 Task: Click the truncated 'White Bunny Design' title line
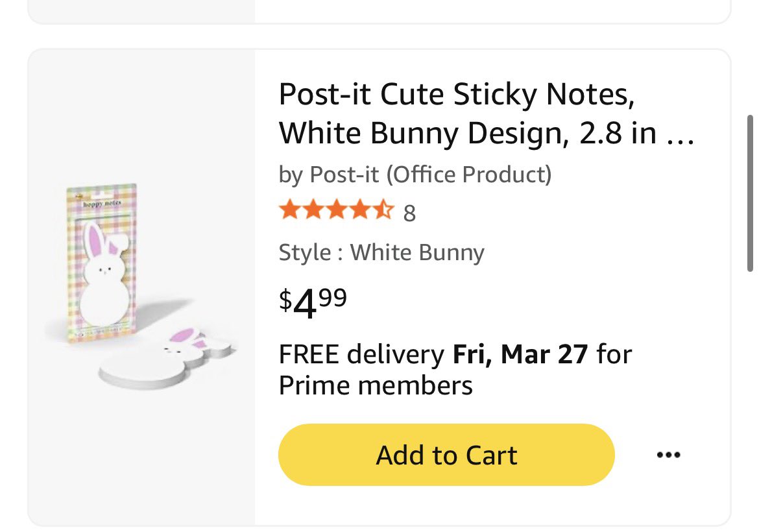(472, 133)
